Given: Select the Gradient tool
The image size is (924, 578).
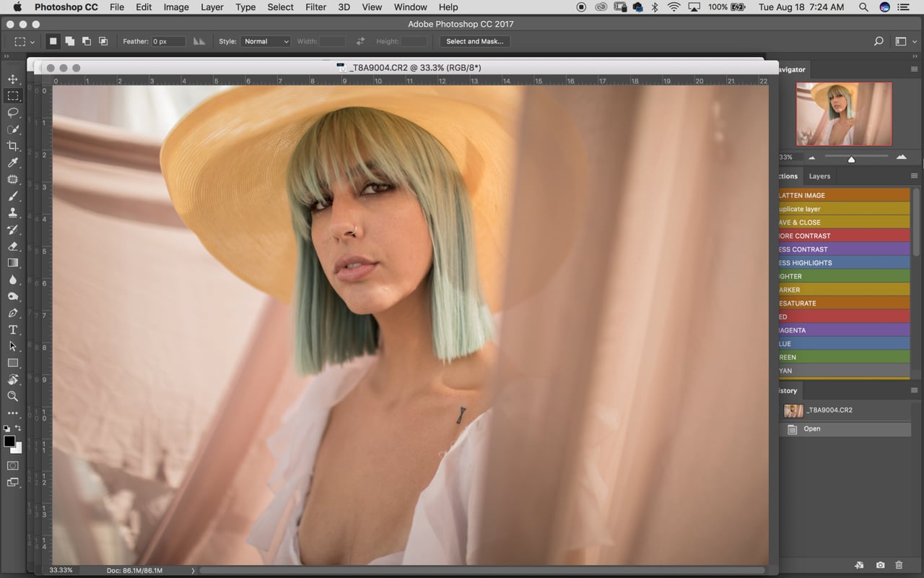Looking at the screenshot, I should pos(13,263).
